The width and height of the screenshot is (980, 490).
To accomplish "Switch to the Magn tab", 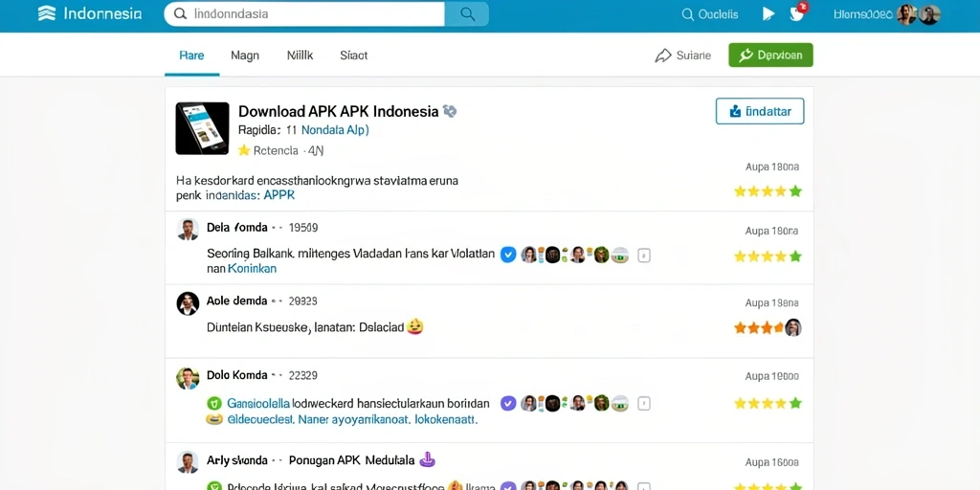I will click(x=244, y=56).
